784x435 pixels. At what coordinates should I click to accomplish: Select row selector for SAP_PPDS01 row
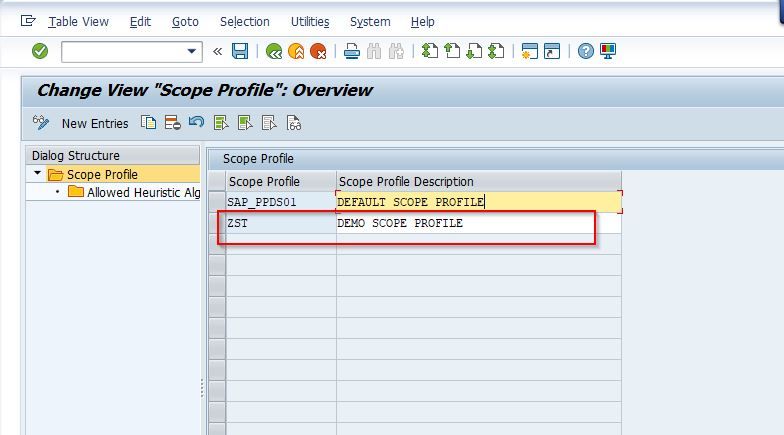(x=217, y=202)
